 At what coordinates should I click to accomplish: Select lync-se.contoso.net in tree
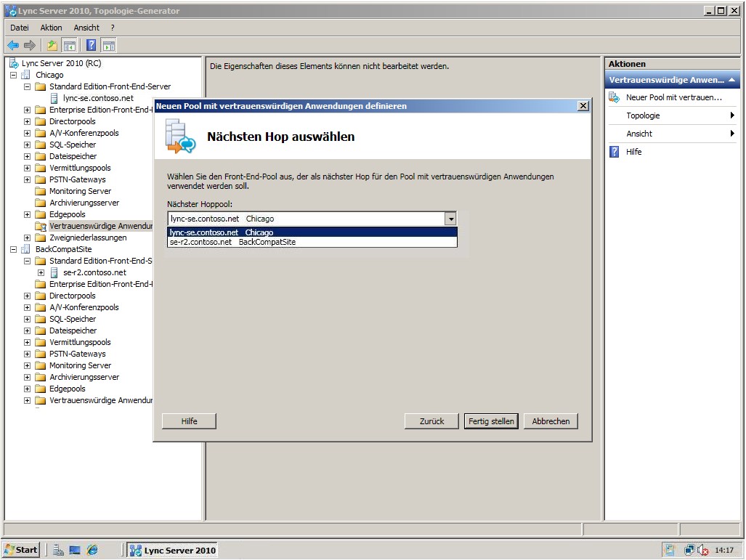coord(98,98)
